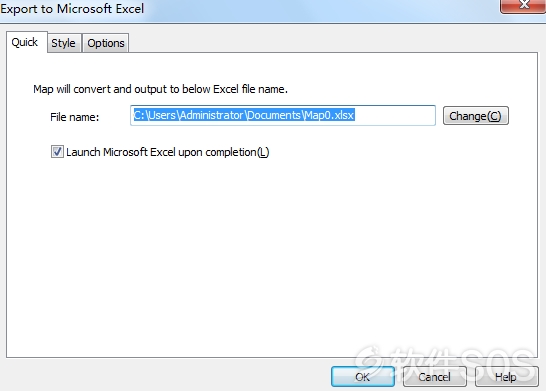Open the Options tab
546x391 pixels.
[x=106, y=43]
